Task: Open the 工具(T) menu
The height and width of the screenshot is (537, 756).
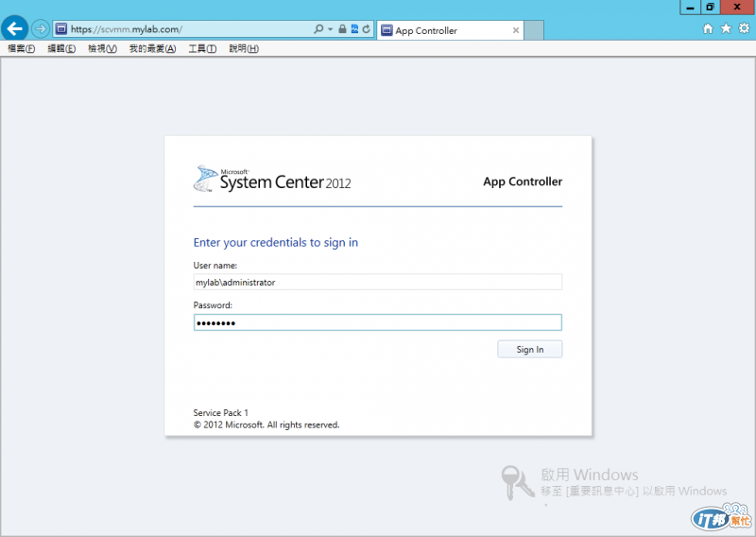Action: point(202,49)
